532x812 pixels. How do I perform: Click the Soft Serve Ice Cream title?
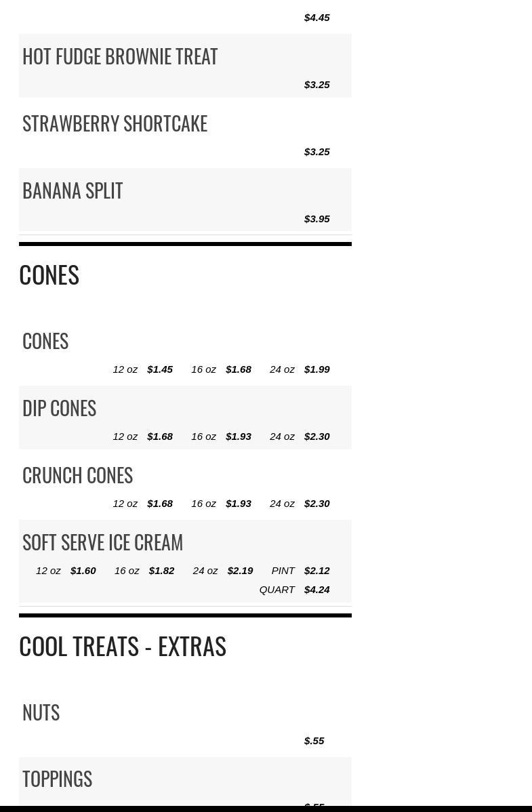[102, 542]
